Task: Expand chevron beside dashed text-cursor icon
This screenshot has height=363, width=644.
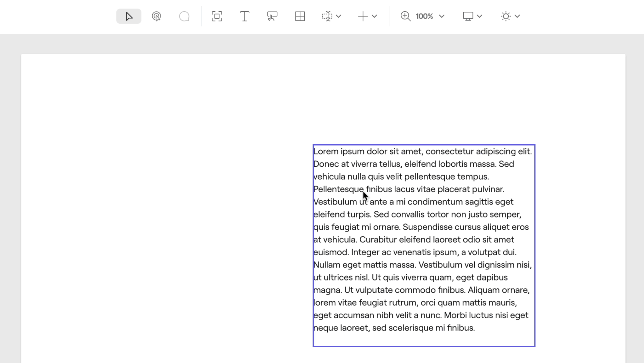Action: 338,16
